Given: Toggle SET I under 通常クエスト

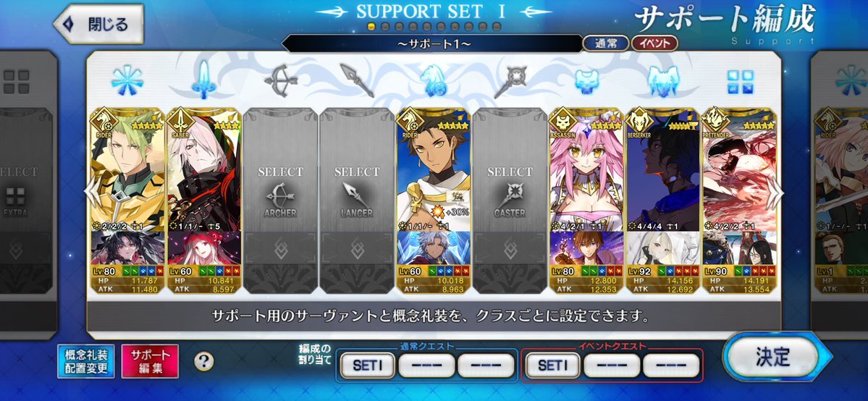Looking at the screenshot, I should 367,365.
